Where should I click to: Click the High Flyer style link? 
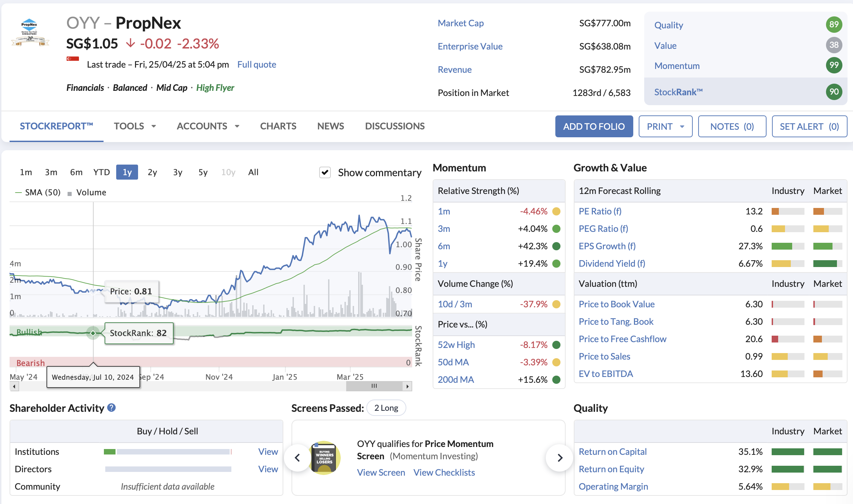[x=215, y=88]
